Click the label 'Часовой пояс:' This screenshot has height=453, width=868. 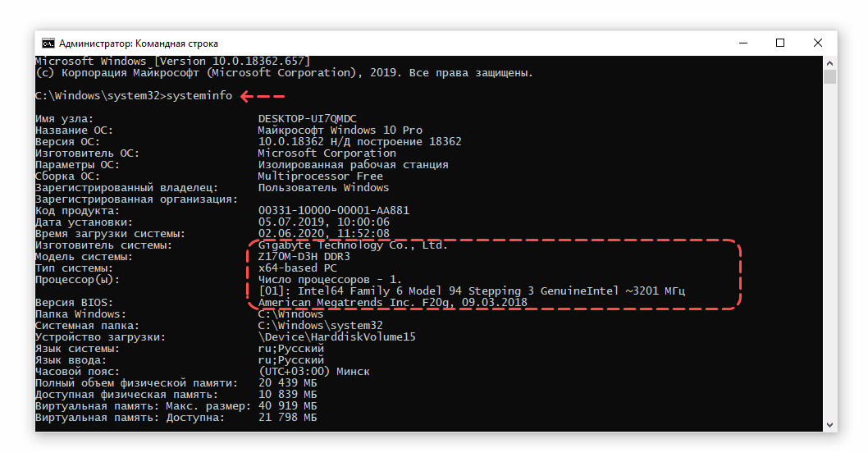click(77, 372)
